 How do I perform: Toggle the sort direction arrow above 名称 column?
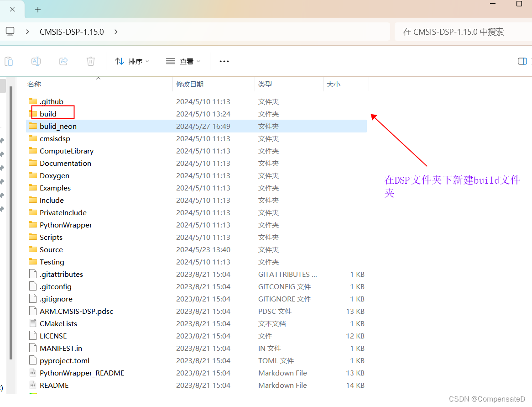coord(98,79)
